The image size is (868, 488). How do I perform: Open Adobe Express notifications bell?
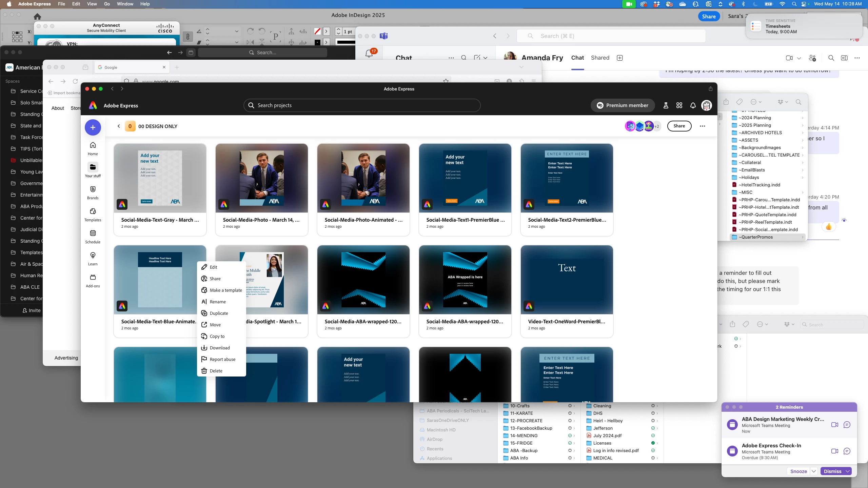pos(693,105)
